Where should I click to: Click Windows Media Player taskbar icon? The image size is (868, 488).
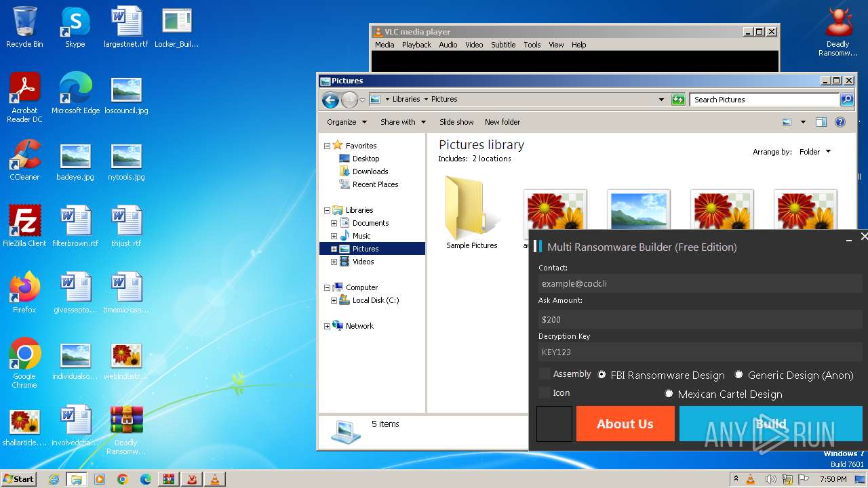pos(100,479)
